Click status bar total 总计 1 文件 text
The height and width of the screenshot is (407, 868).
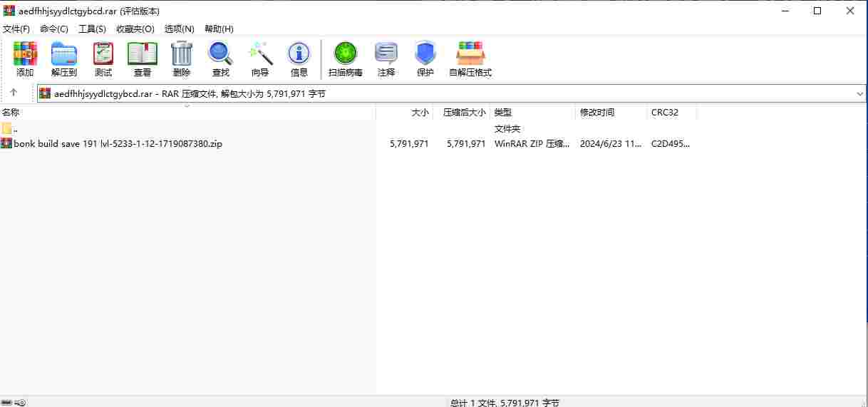click(x=505, y=403)
